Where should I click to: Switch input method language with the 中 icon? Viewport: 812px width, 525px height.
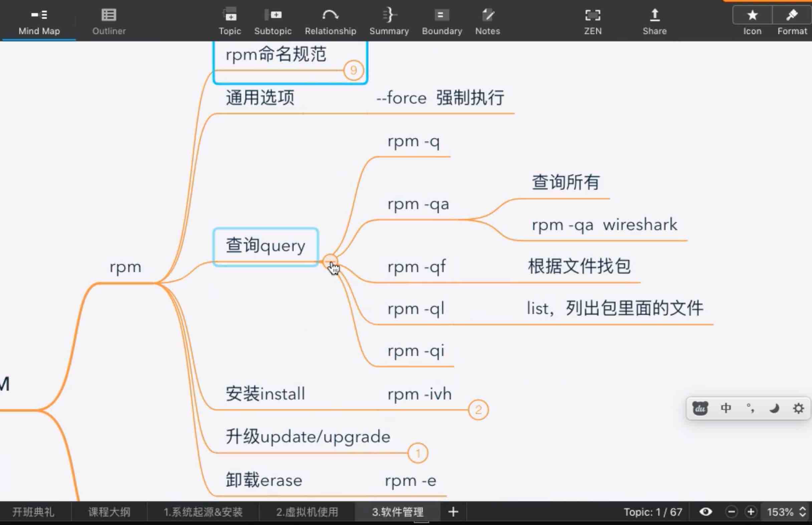[x=726, y=408]
